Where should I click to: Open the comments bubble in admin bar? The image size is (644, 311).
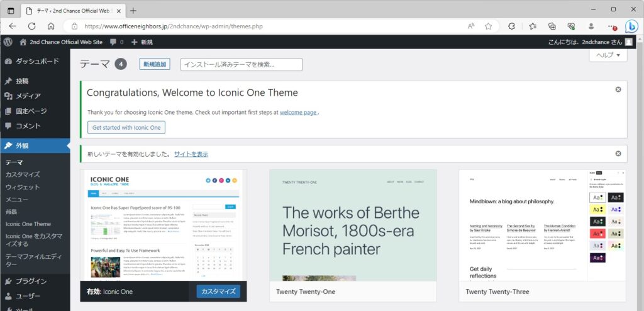pos(116,42)
